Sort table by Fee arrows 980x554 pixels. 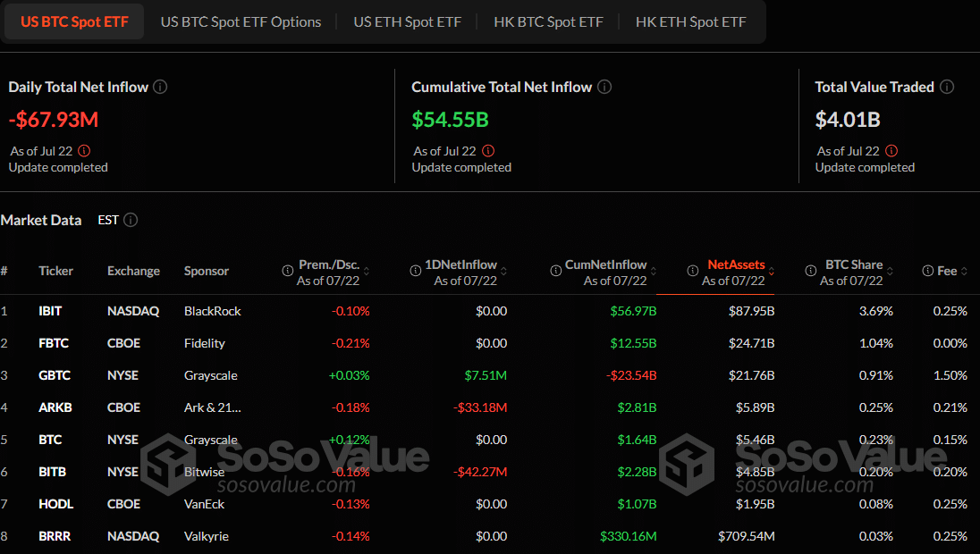[x=965, y=271]
